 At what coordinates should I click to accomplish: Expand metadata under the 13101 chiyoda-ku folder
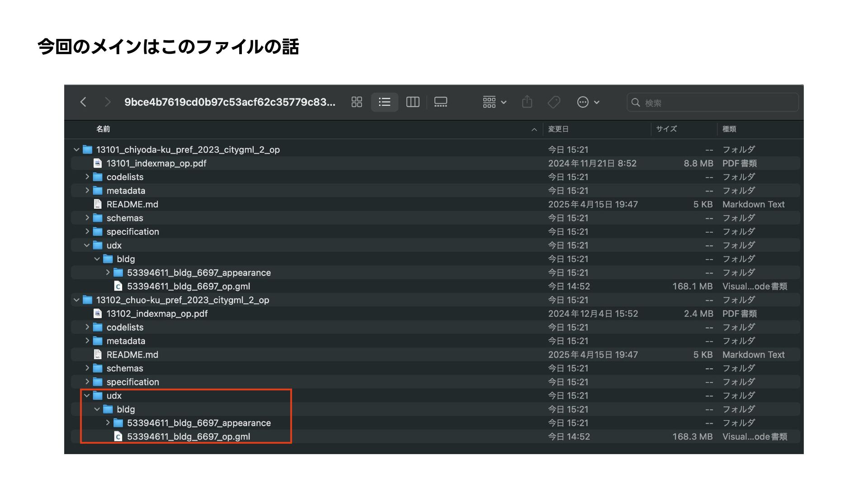click(x=87, y=191)
